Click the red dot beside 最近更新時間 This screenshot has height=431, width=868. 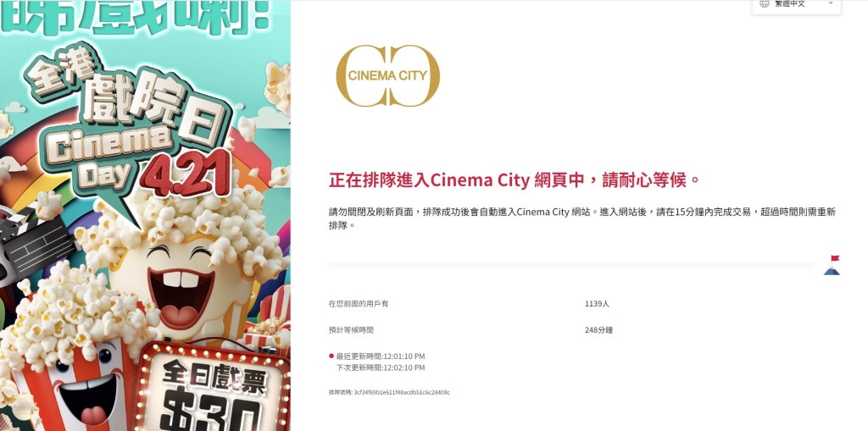(331, 356)
